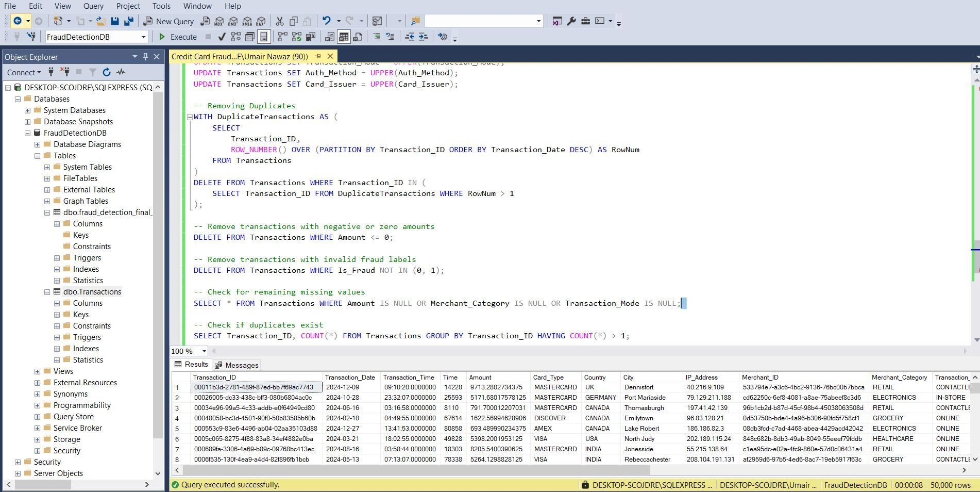Collapse the dbo.Transactions table node
Viewport: 980px width, 492px height.
[47, 292]
